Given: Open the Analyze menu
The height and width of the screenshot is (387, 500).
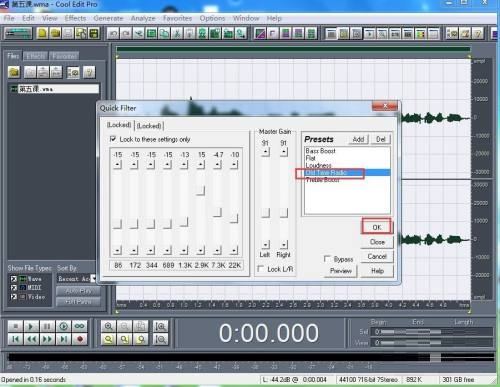Looking at the screenshot, I should 143,18.
